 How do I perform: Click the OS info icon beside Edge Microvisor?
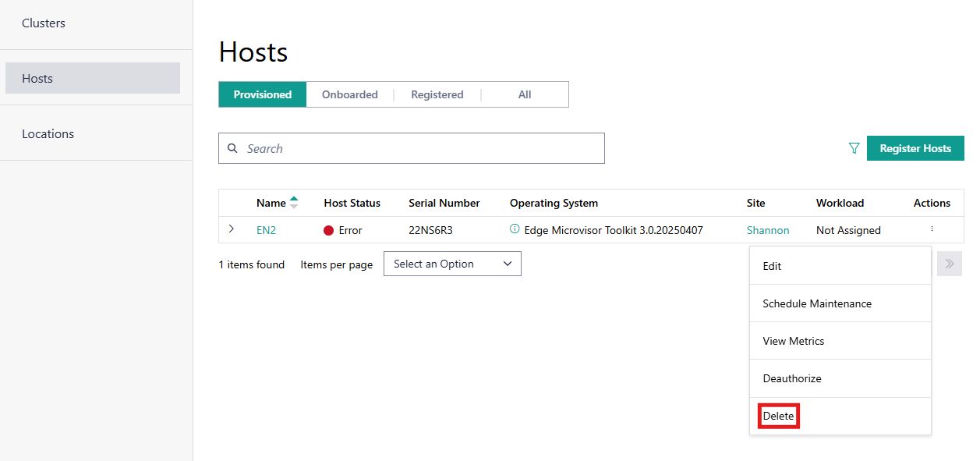515,229
